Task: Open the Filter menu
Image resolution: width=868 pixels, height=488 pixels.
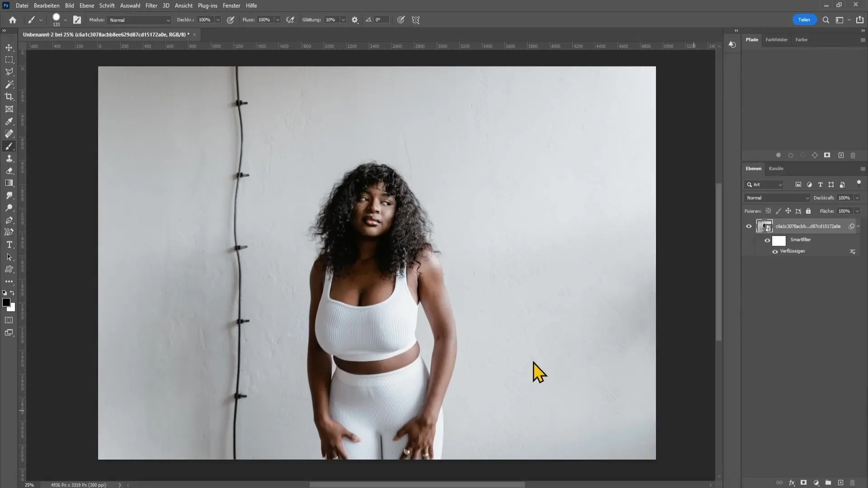Action: [x=151, y=5]
